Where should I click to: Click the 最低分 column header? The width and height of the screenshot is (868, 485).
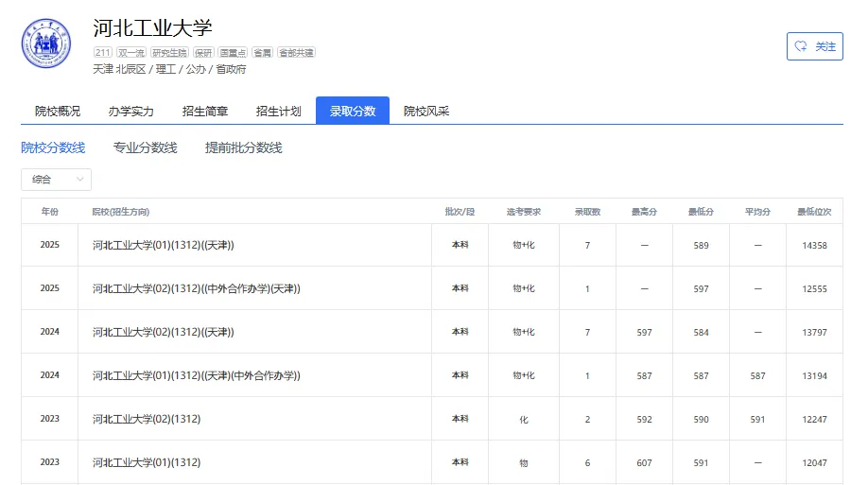tap(701, 212)
